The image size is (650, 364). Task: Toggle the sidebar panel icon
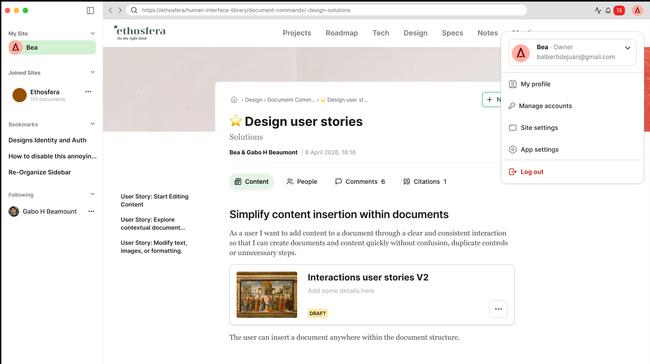(x=90, y=10)
